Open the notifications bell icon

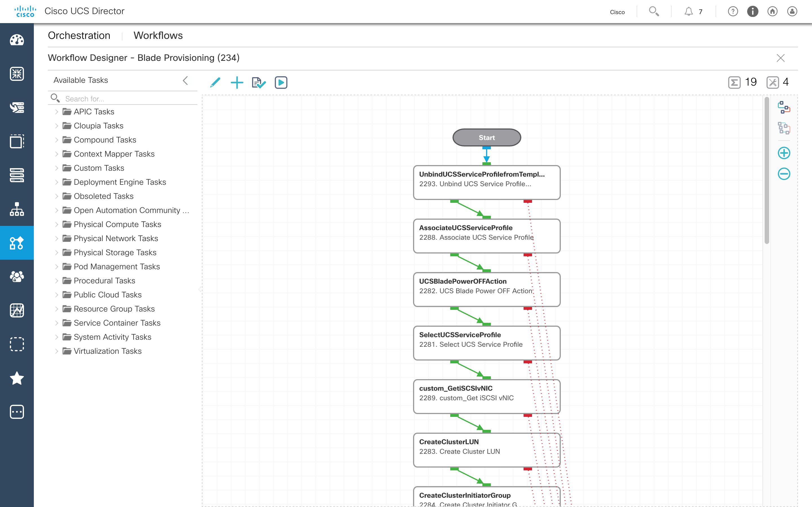click(x=688, y=12)
